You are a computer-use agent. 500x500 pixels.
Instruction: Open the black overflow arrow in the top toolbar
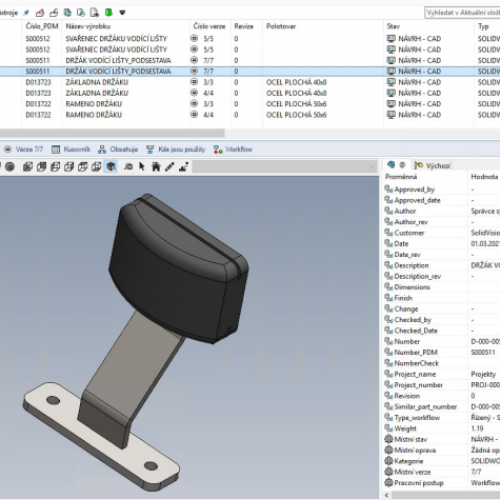122,13
